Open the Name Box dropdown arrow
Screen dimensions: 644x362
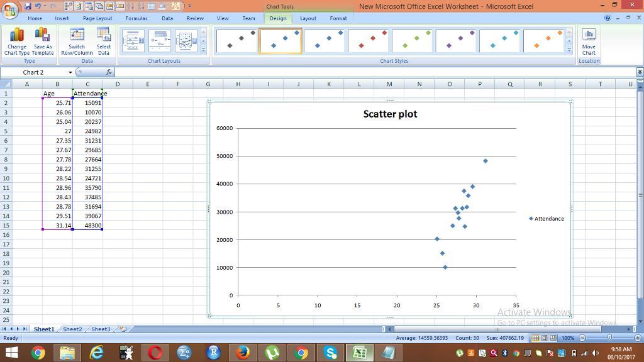tap(70, 72)
